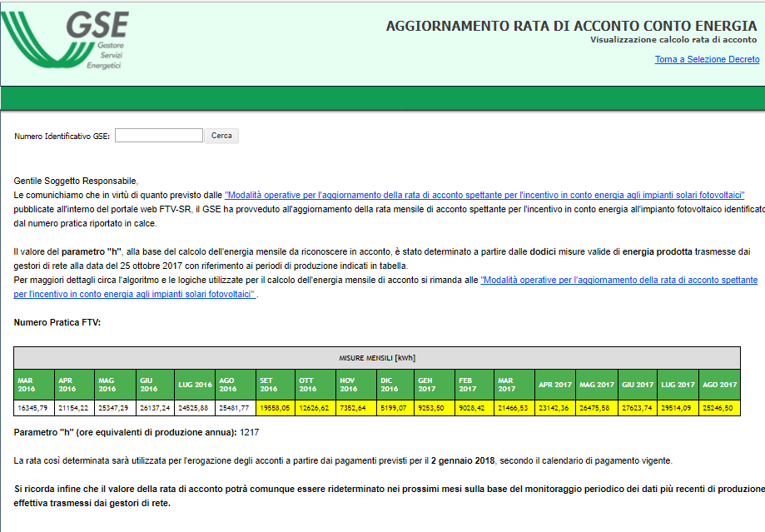Select the FEB 2017 column header
This screenshot has height=532, width=765.
tap(474, 385)
